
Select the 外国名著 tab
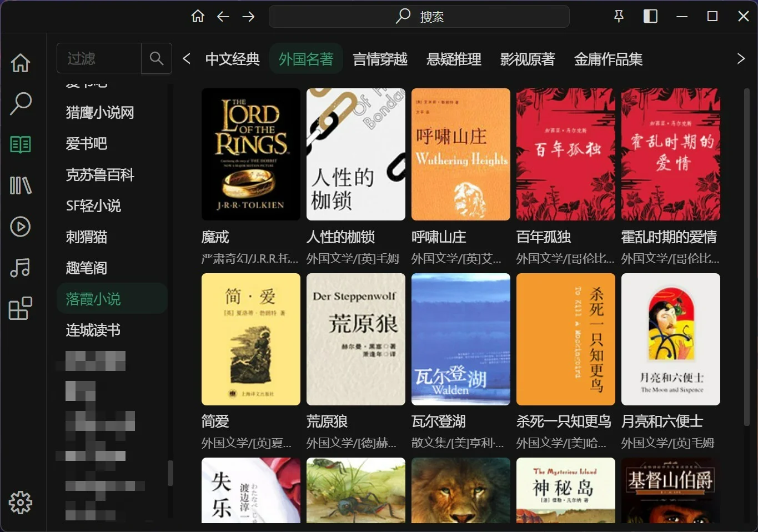tap(306, 59)
